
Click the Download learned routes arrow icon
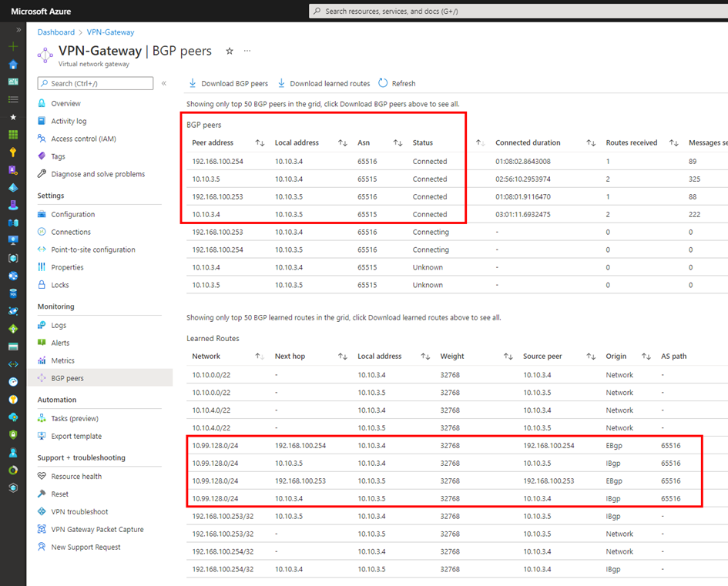[x=281, y=83]
